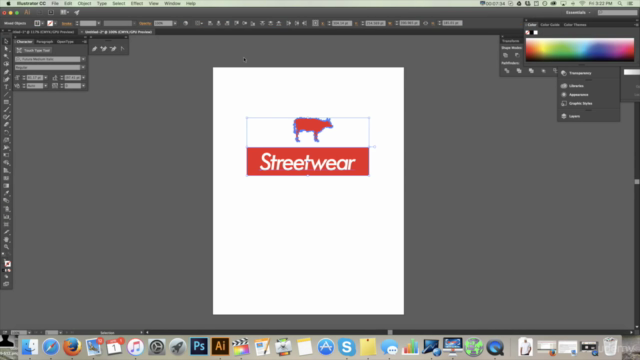Open the fill color dropdown in control bar
The image size is (640, 360).
pos(42,23)
